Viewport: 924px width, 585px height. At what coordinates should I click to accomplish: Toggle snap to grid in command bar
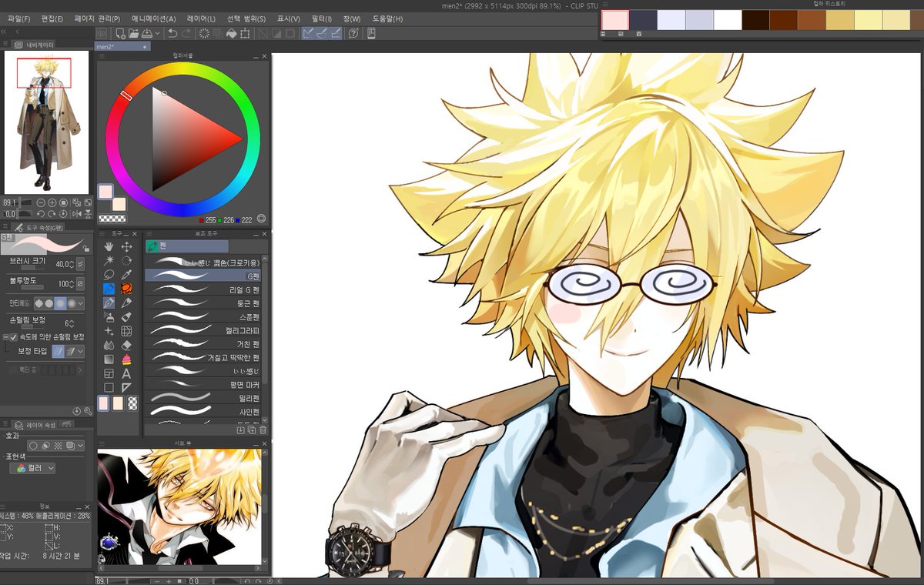tap(336, 33)
